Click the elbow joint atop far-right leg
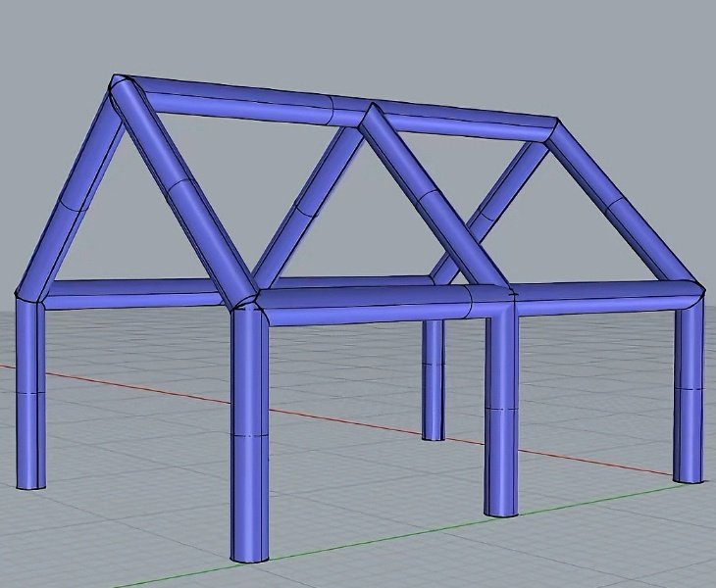This screenshot has height=588, width=716. click(x=690, y=295)
